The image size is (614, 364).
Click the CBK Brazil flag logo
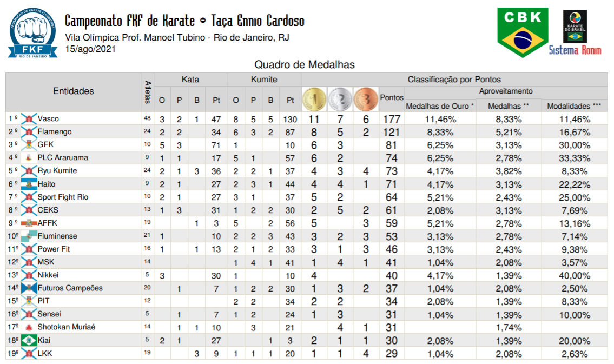(522, 32)
